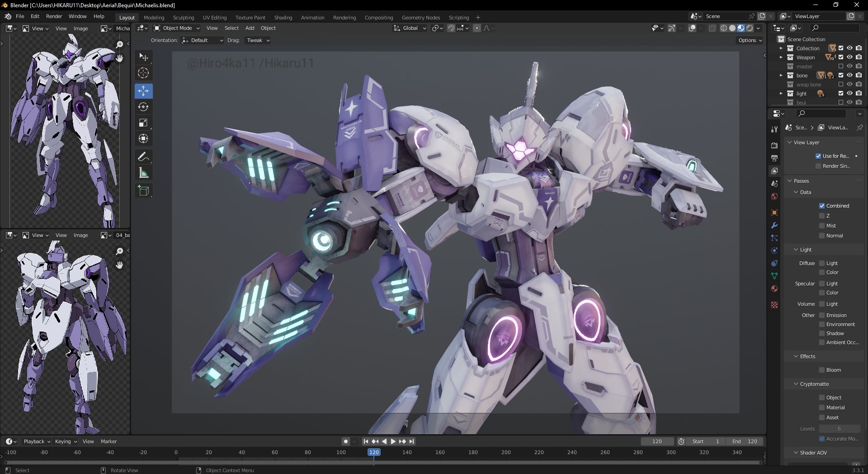Open the timeline Keying popover
The image size is (868, 474).
pyautogui.click(x=66, y=441)
